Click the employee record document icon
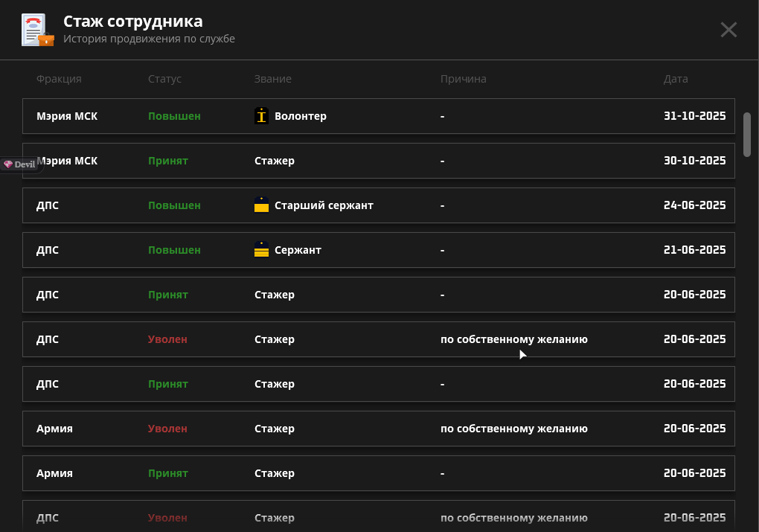The image size is (759, 532). tap(36, 30)
